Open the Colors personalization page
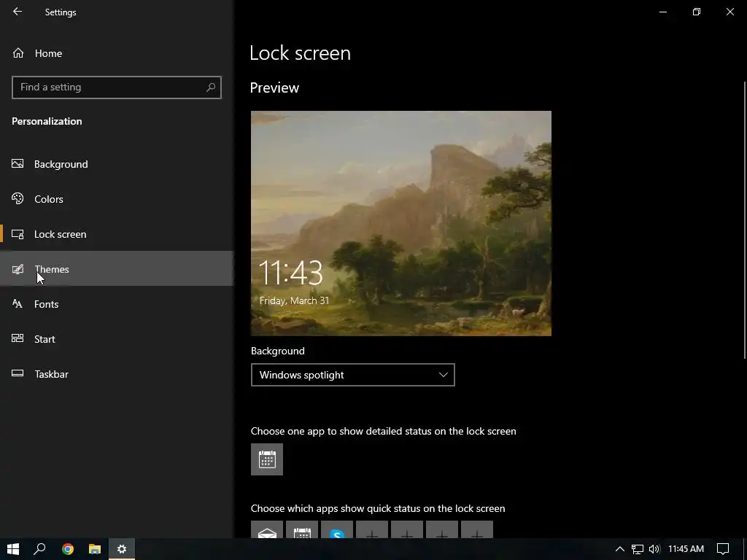Screen dimensions: 747x560 (117, 199)
